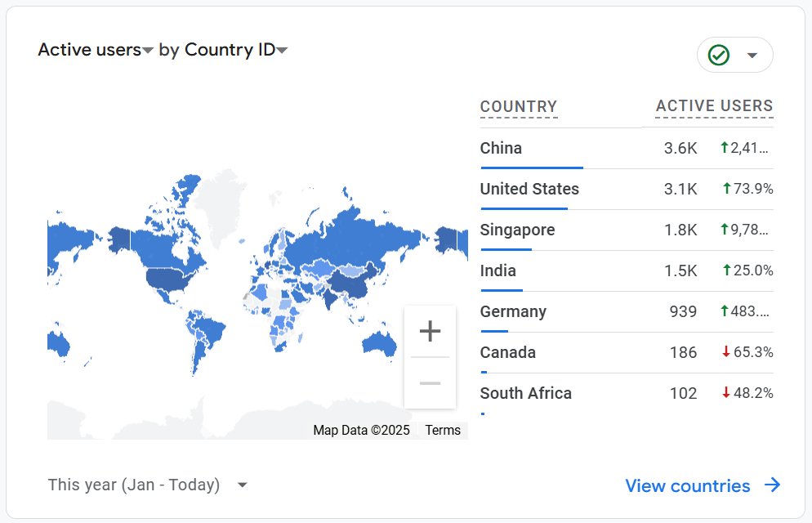Click the arrow next to View countries
This screenshot has width=812, height=523.
[773, 485]
